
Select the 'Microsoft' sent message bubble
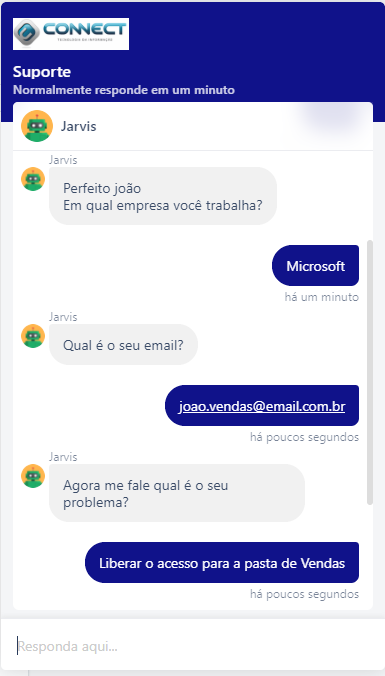(x=316, y=266)
